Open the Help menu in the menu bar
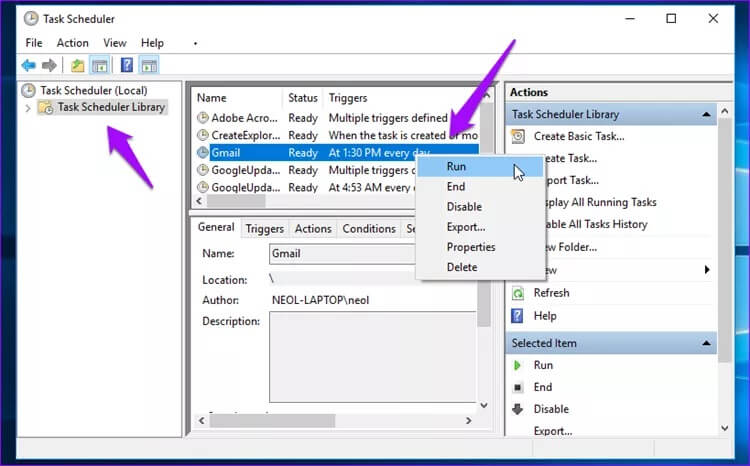Viewport: 750px width, 466px height. coord(152,43)
